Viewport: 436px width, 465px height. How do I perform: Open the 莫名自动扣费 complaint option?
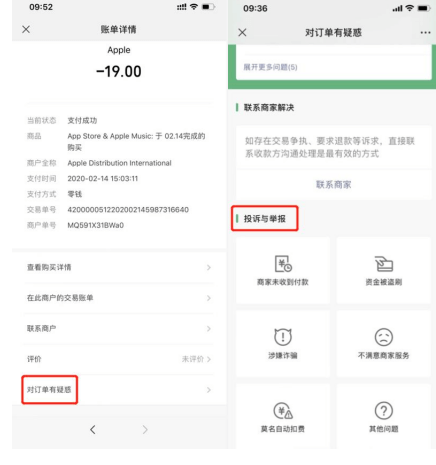pyautogui.click(x=283, y=417)
